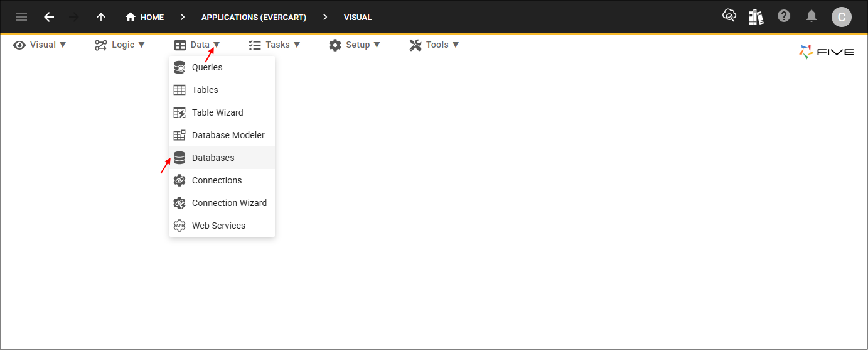The image size is (868, 350).
Task: Open the Data menu label
Action: (x=200, y=45)
